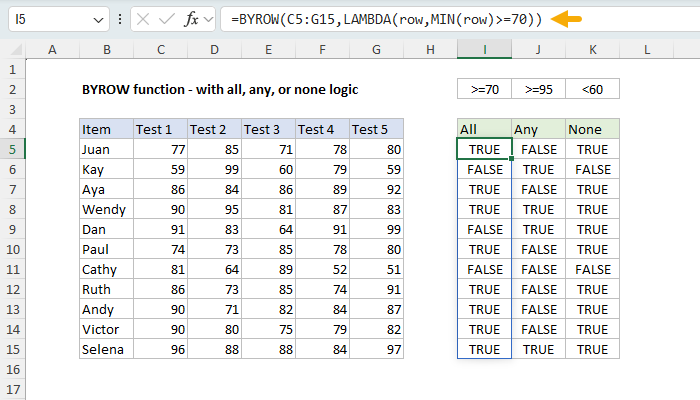The width and height of the screenshot is (700, 400).
Task: Select column K header
Action: (592, 50)
